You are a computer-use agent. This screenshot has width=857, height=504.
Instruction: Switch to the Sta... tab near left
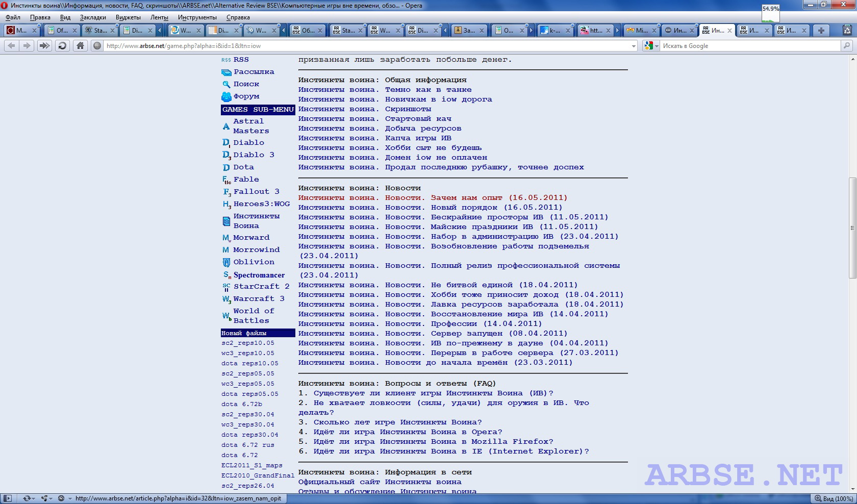tap(100, 30)
